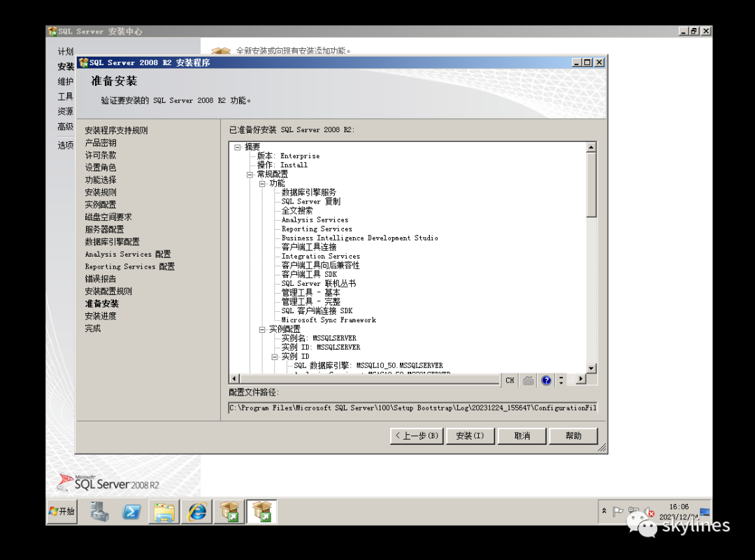
Task: Click right arrow of horizontal scrollbar
Action: coord(581,379)
